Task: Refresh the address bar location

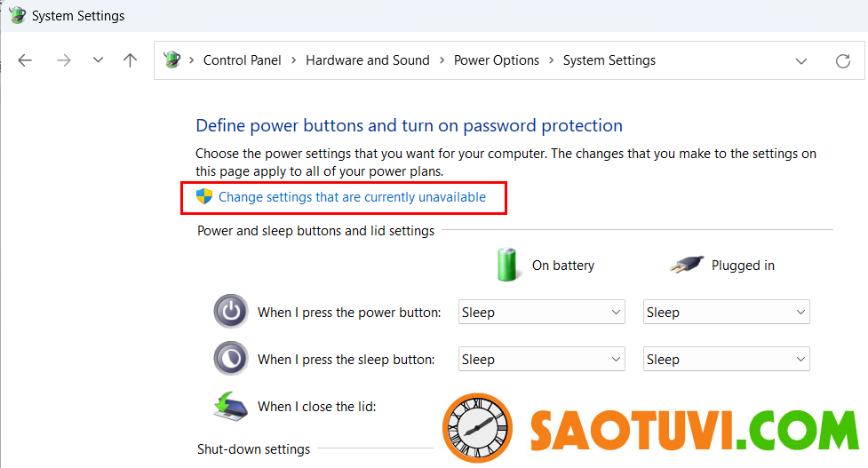Action: (x=842, y=61)
